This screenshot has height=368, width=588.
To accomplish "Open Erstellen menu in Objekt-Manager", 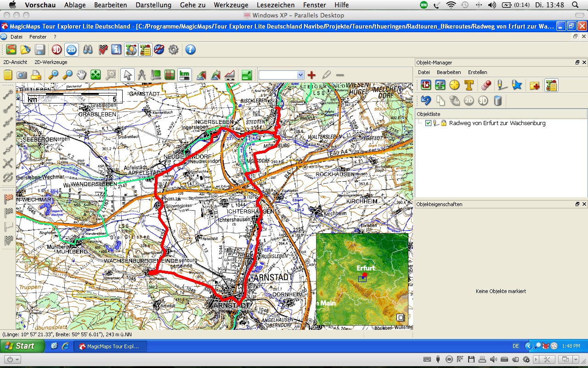I will pyautogui.click(x=477, y=72).
